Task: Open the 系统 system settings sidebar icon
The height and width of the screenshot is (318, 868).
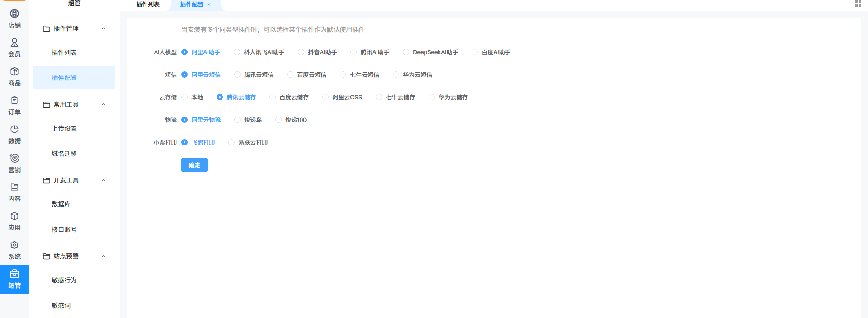Action: click(14, 245)
